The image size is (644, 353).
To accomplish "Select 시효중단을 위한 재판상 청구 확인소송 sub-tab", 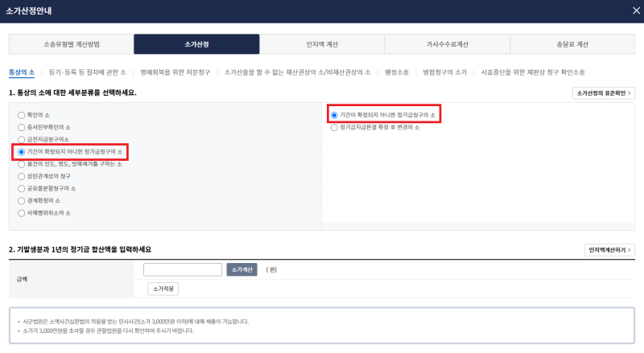I will (x=533, y=72).
